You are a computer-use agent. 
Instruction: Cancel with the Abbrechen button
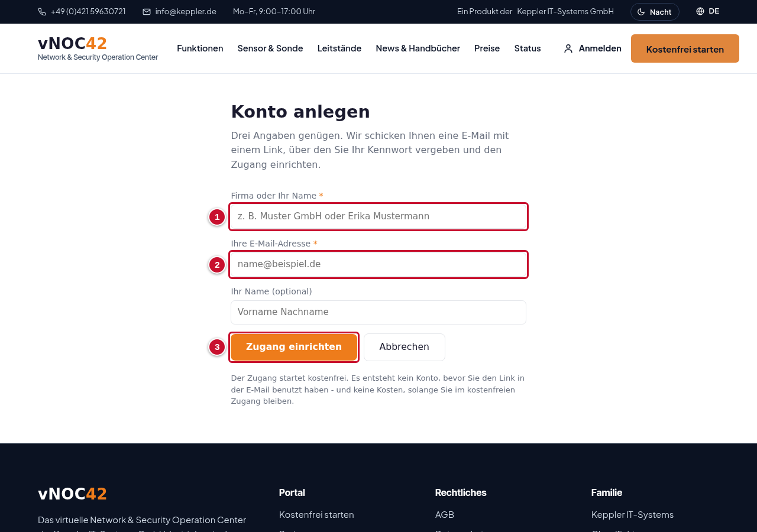405,347
